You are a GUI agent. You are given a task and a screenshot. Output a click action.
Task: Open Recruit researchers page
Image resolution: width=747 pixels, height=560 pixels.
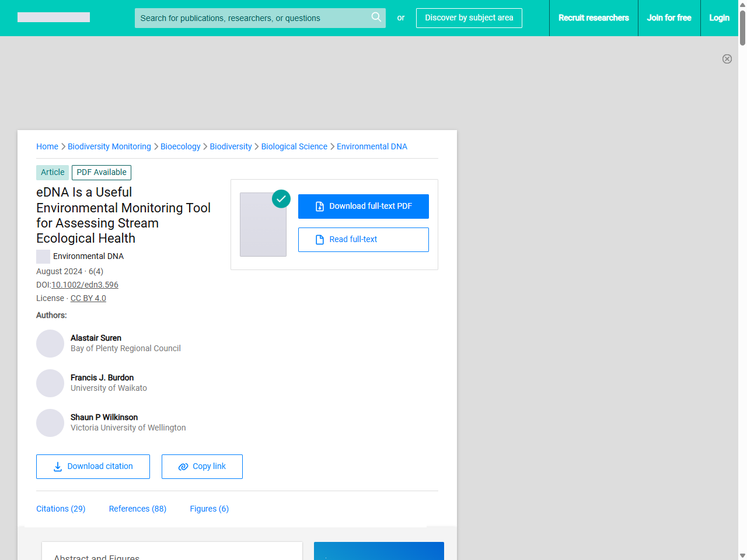coord(594,18)
